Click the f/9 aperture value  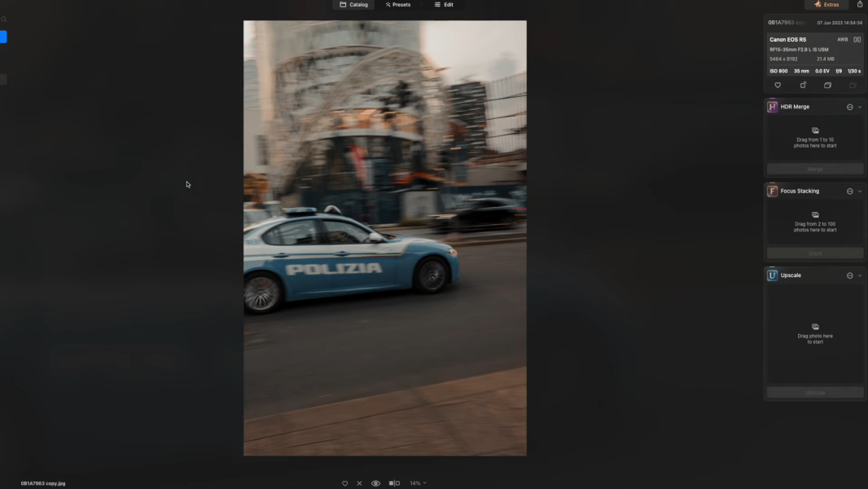pos(839,71)
